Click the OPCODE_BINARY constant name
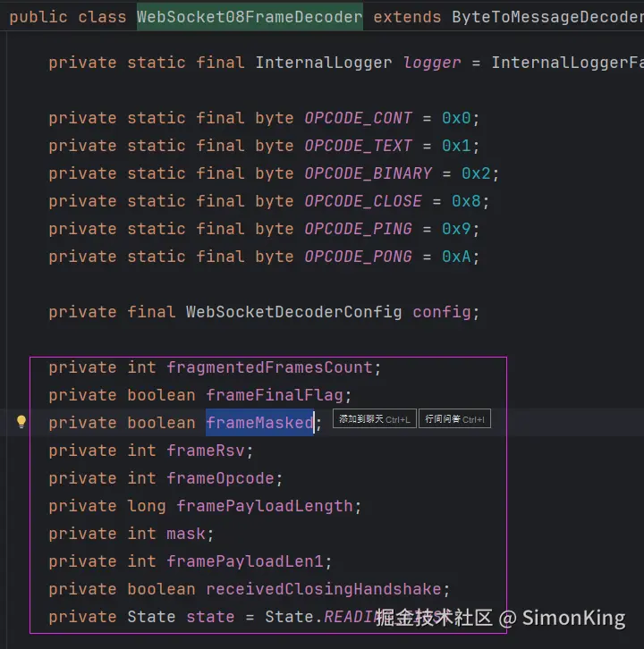This screenshot has width=644, height=649. pyautogui.click(x=368, y=173)
